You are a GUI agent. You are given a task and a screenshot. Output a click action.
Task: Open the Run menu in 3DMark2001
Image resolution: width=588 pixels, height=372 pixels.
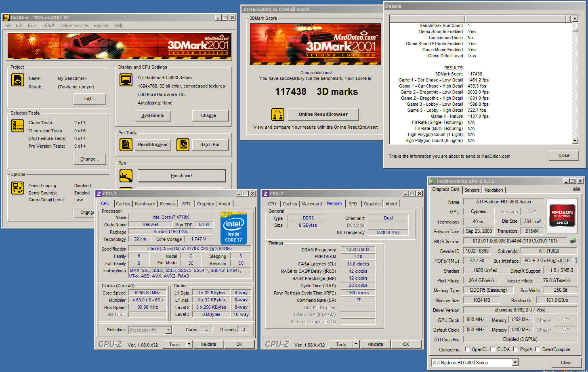point(32,25)
